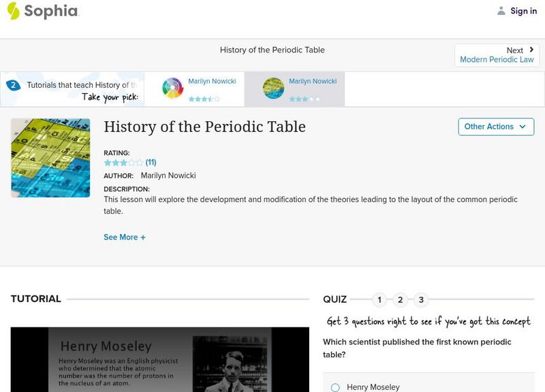Screen dimensions: 545x392
Task: Click the blue "2" tutorials badge
Action: 15,84
